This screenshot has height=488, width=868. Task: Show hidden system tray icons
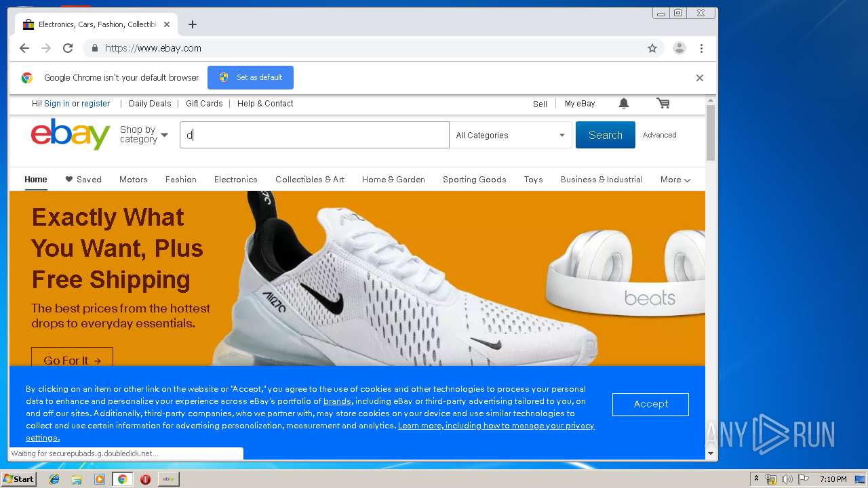click(x=756, y=479)
